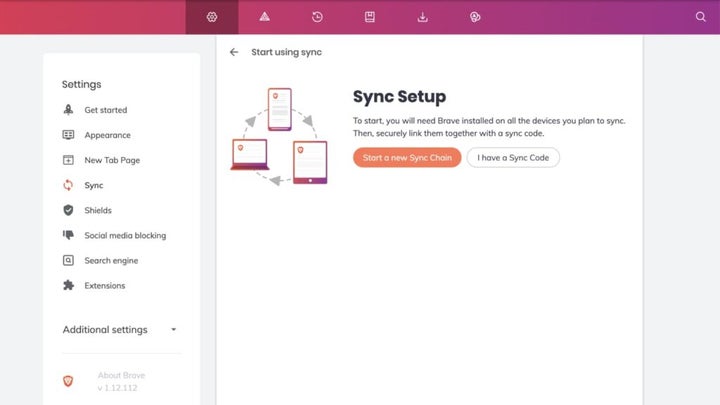Open the Wallet icon in top bar
This screenshot has width=720, height=405.
(475, 17)
